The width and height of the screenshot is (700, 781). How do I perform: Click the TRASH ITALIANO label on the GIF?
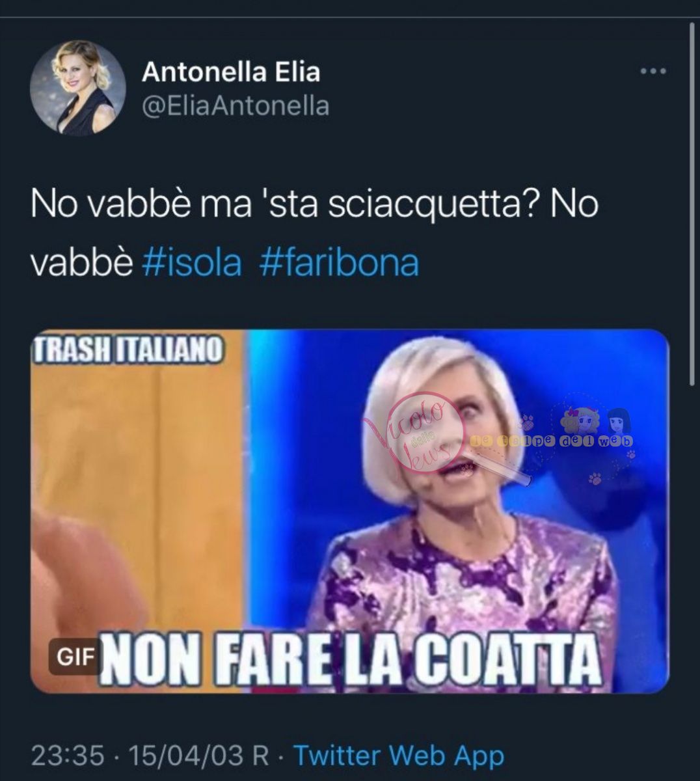coord(128,350)
